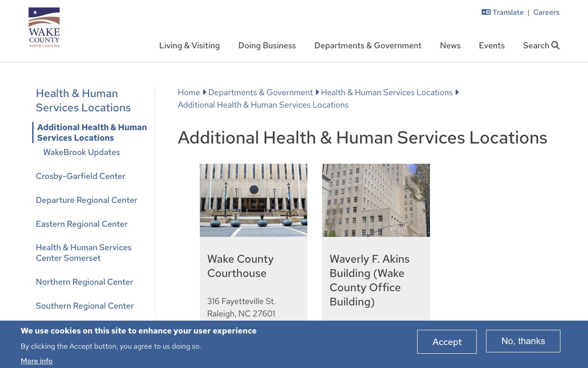Open Southern Regional Center page
Image resolution: width=588 pixels, height=368 pixels.
pos(85,305)
